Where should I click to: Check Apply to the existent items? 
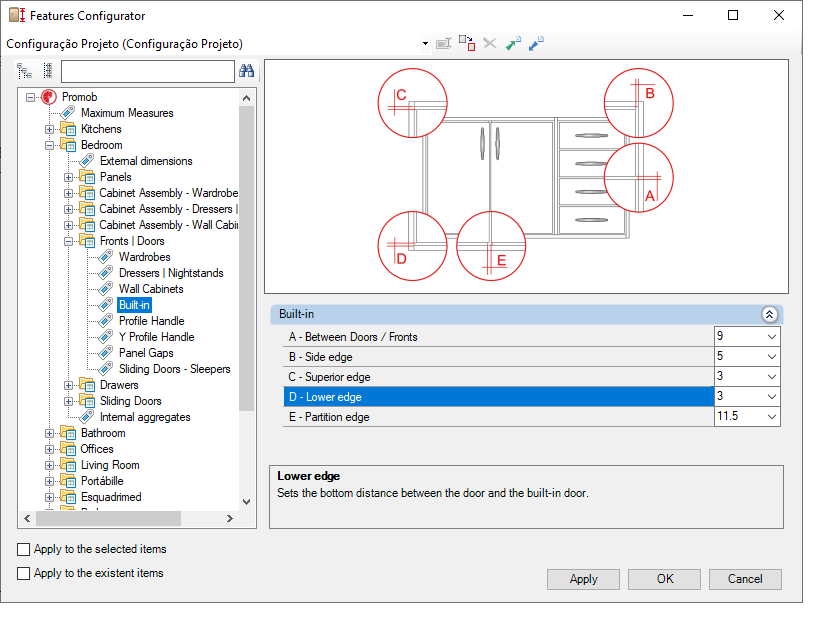coord(24,574)
